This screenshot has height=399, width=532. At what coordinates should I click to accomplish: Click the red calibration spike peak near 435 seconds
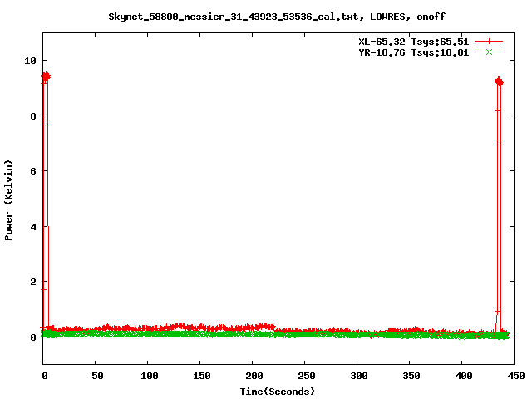tap(499, 81)
